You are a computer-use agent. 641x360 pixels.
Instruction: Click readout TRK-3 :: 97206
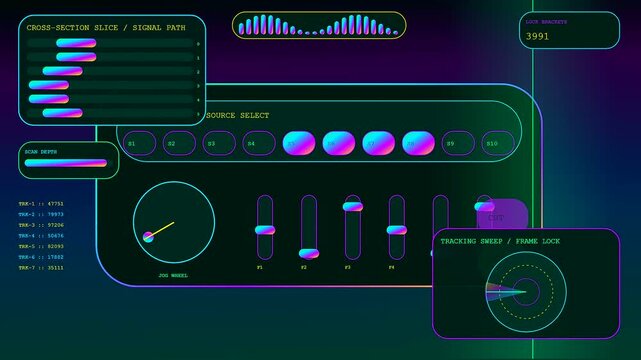(41, 225)
